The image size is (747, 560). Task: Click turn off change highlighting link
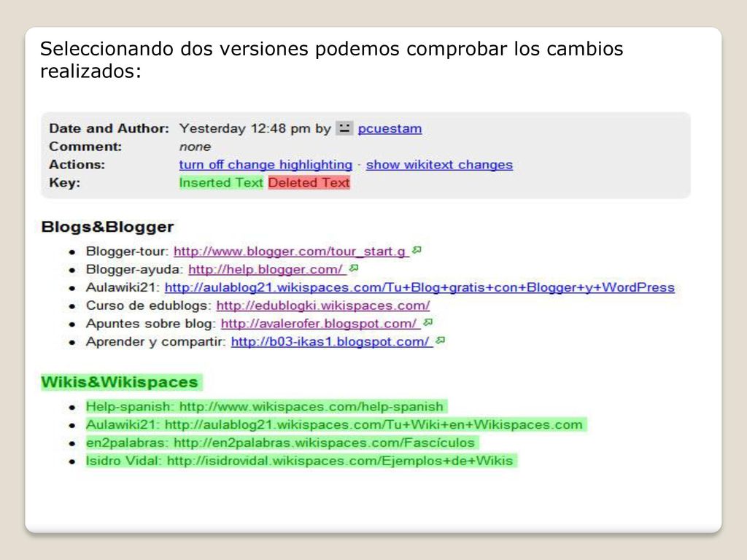[x=266, y=165]
